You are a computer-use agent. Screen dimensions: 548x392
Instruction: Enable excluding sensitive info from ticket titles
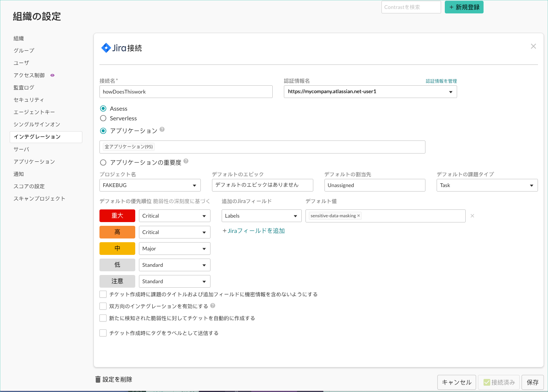tap(103, 294)
